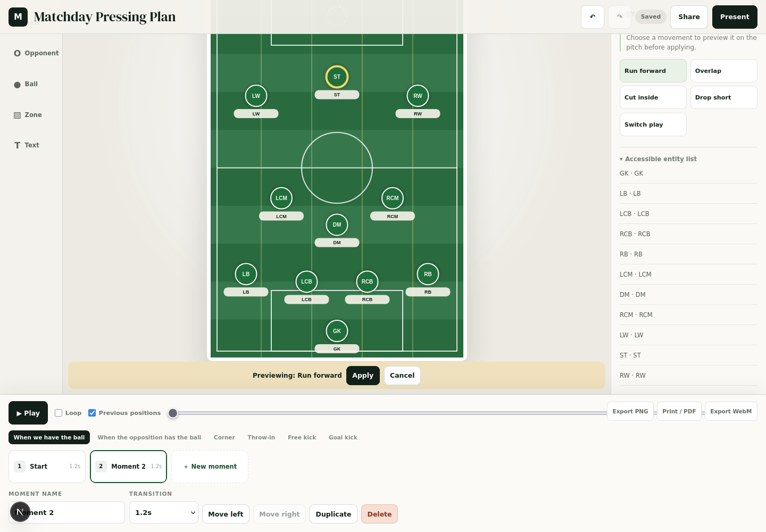Select the RW player on the pitch
This screenshot has height=532, width=766.
(x=418, y=96)
